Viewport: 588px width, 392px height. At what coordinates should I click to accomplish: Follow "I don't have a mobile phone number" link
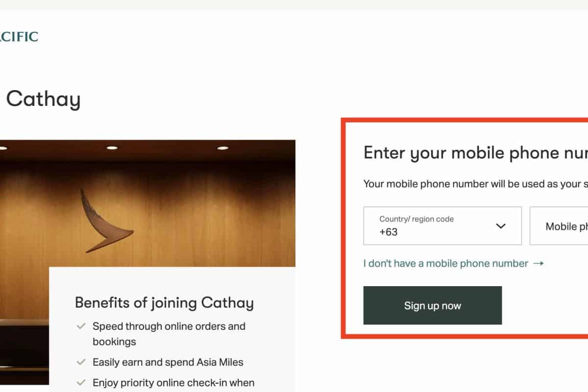(x=445, y=264)
